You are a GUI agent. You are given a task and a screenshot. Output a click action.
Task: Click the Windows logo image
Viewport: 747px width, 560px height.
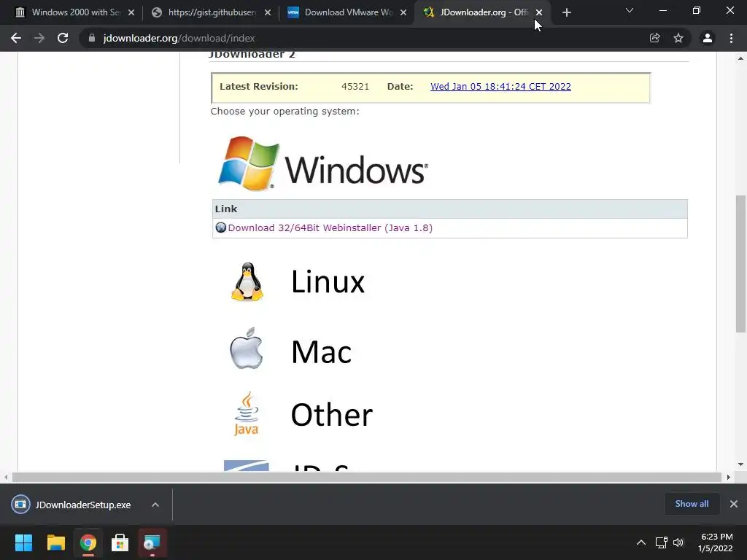tap(322, 164)
